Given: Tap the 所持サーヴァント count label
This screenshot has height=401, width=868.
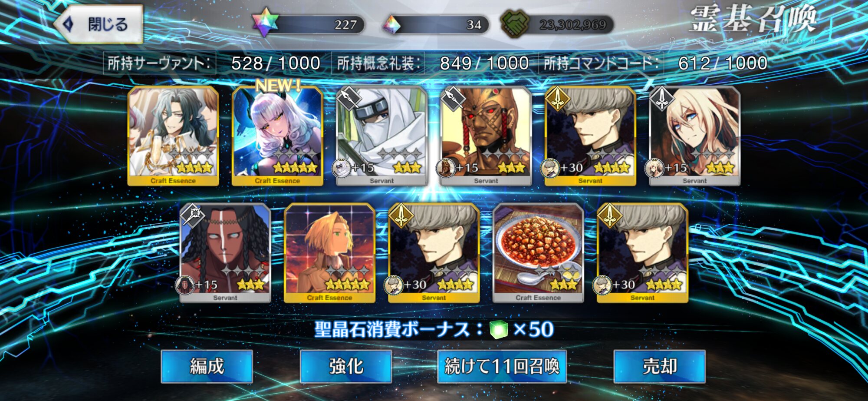Looking at the screenshot, I should [159, 63].
